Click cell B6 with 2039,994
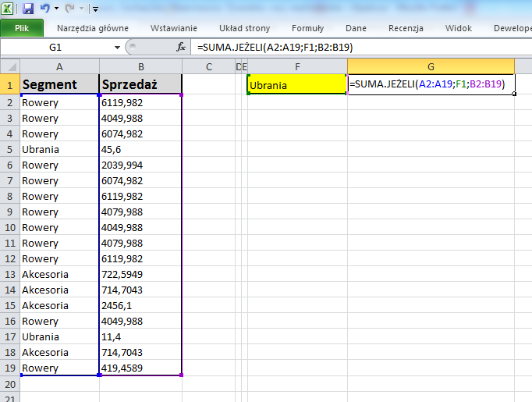This screenshot has height=402, width=532. (x=141, y=165)
